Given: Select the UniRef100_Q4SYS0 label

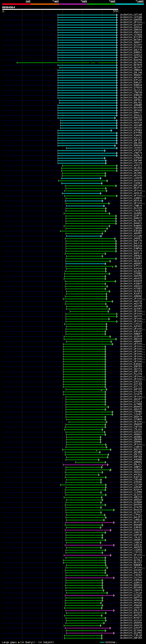Looking at the screenshot, I should (131, 316).
